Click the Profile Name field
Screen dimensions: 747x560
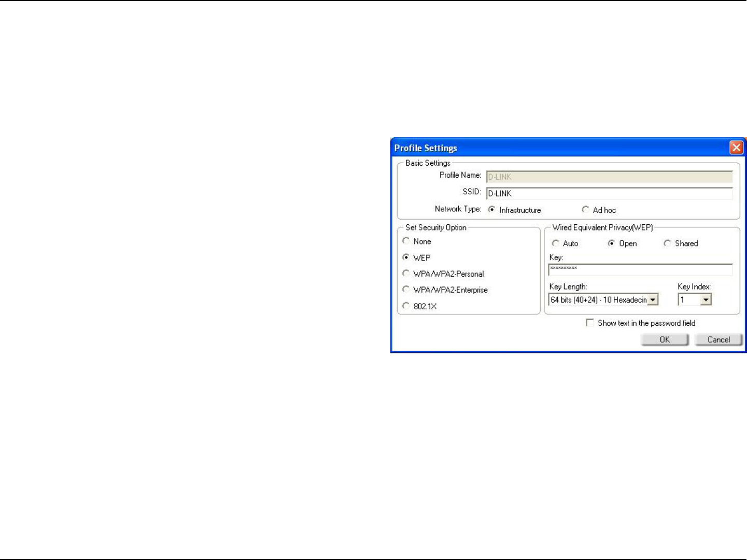coord(610,177)
